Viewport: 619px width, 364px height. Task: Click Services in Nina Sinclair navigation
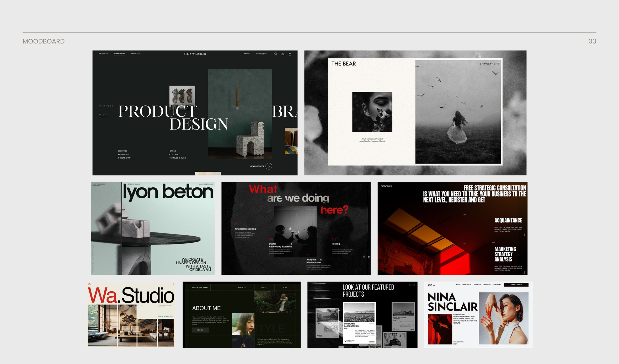point(487,285)
